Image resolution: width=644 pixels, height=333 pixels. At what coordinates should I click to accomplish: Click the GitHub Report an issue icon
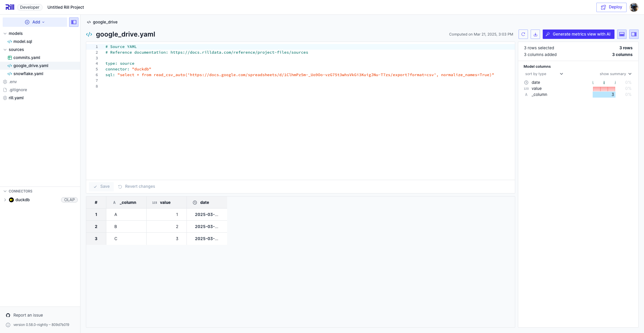click(8, 315)
